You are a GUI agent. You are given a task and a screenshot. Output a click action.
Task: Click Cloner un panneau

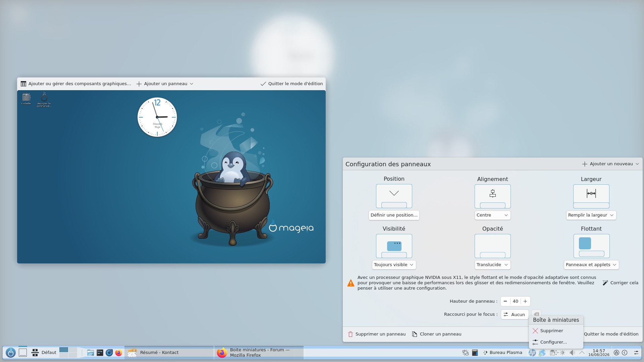[x=437, y=334]
